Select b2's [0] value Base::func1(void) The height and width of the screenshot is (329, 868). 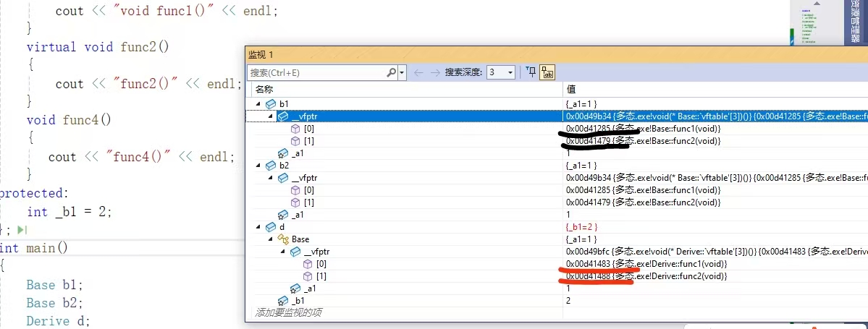pyautogui.click(x=643, y=190)
